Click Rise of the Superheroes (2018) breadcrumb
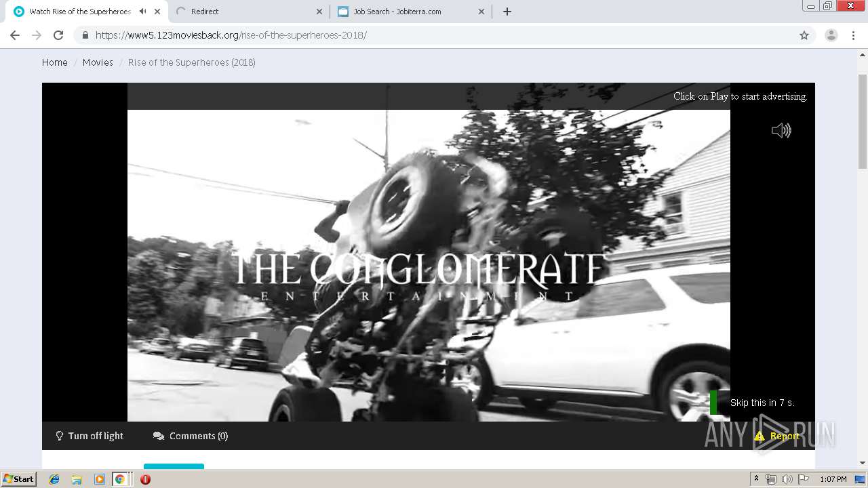 (x=192, y=62)
